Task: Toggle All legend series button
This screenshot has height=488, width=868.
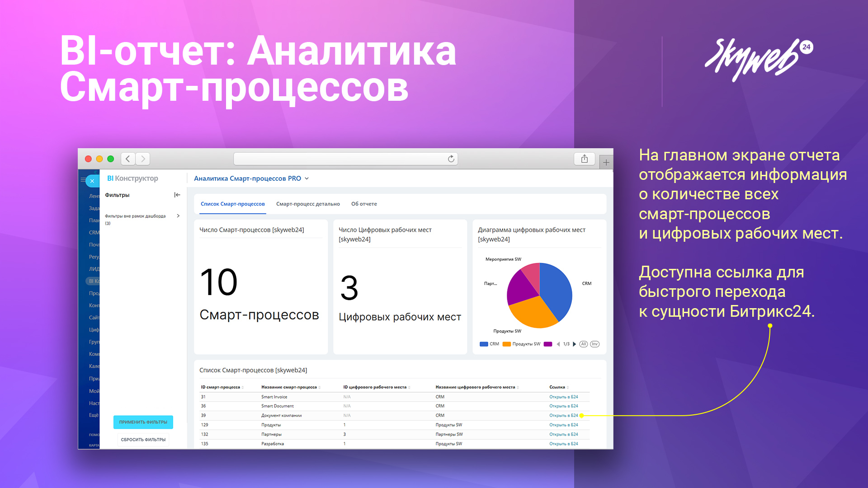Action: coord(584,344)
